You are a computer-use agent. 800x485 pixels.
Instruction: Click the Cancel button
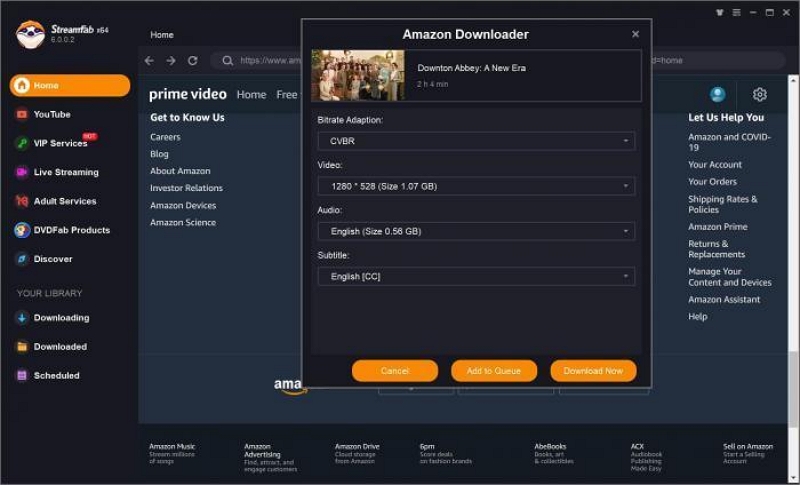tap(395, 371)
